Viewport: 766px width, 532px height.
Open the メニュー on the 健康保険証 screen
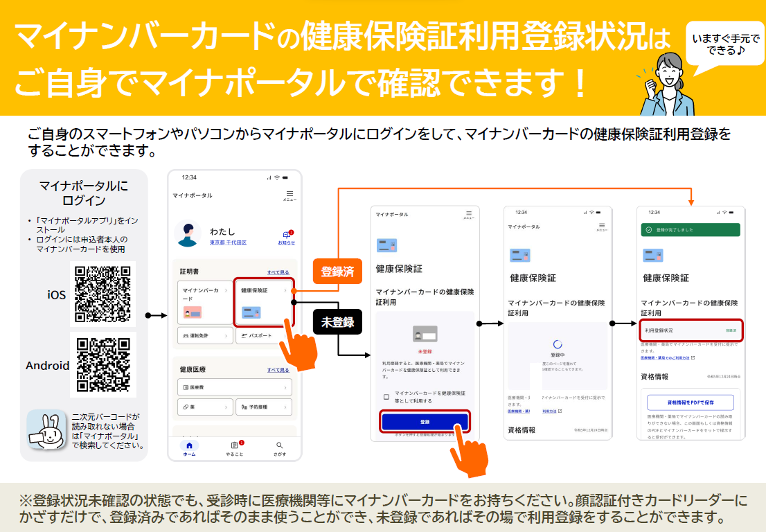pyautogui.click(x=468, y=214)
